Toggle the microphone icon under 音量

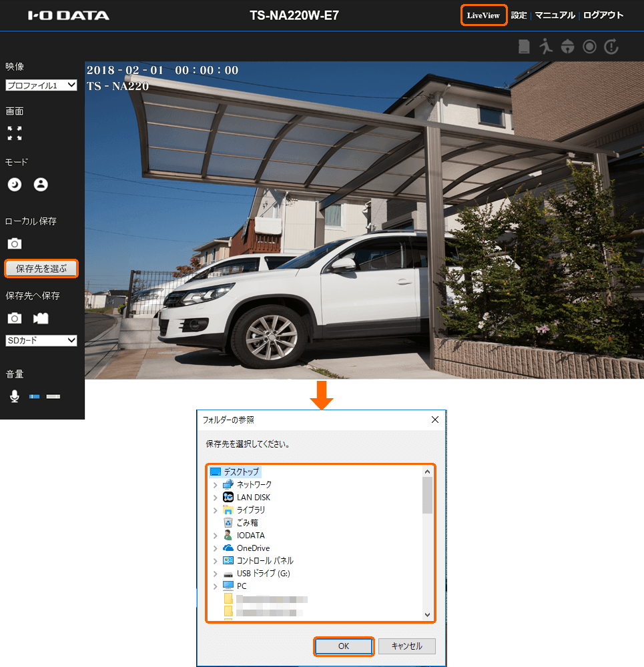pyautogui.click(x=15, y=396)
